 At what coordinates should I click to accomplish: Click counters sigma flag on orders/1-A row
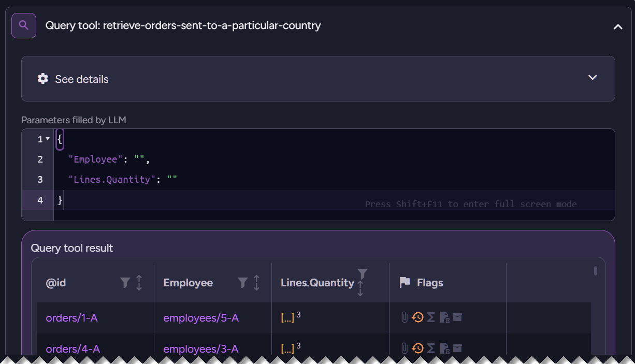431,317
